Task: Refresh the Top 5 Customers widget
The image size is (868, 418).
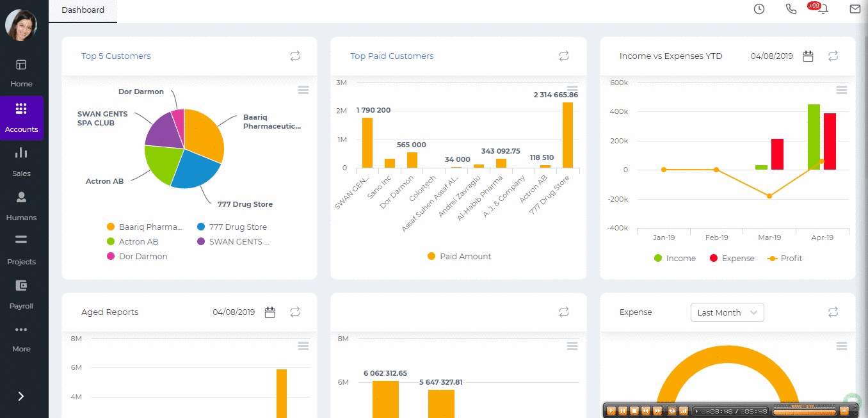Action: (295, 56)
